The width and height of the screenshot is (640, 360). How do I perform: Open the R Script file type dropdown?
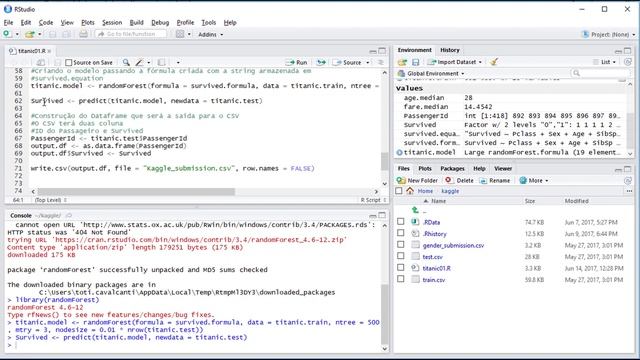pyautogui.click(x=373, y=200)
